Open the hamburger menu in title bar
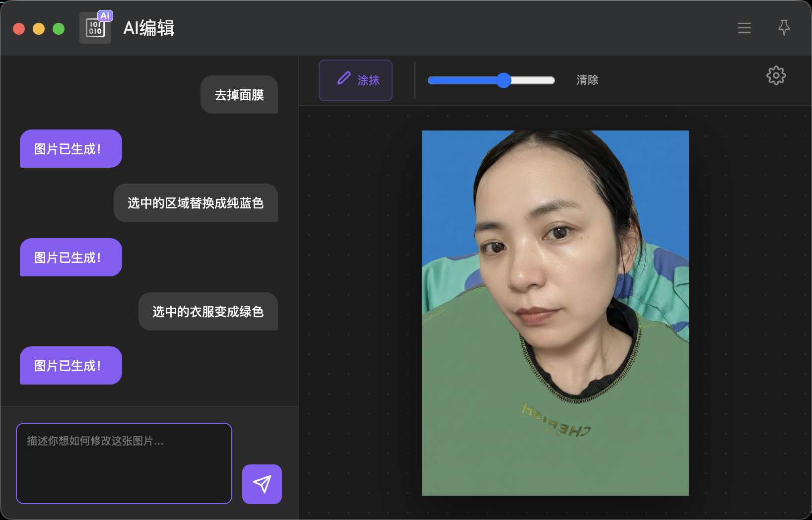Screen dimensions: 812x520 pos(744,28)
